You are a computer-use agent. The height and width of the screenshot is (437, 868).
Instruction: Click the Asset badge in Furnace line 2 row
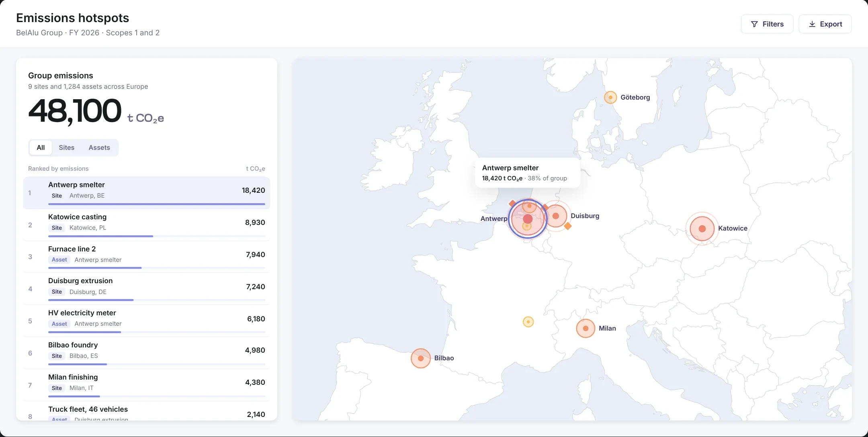(59, 259)
